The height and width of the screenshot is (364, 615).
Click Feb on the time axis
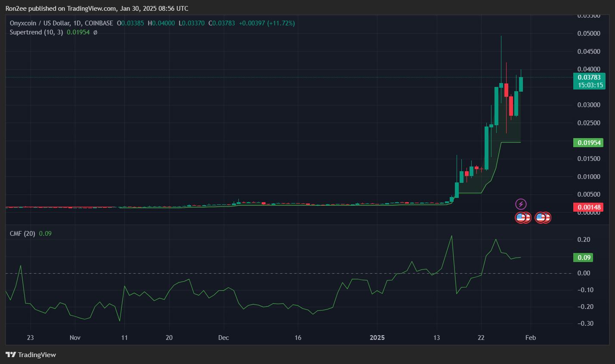530,338
